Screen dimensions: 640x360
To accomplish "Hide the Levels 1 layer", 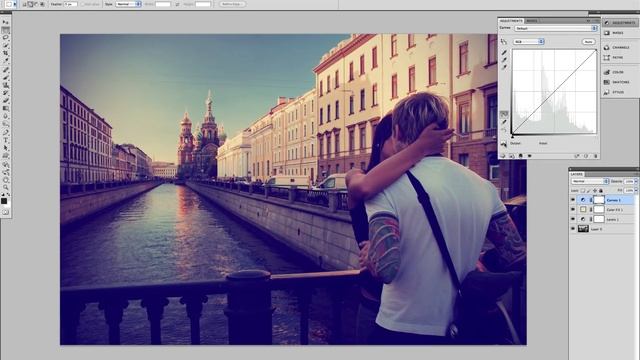I will (573, 219).
